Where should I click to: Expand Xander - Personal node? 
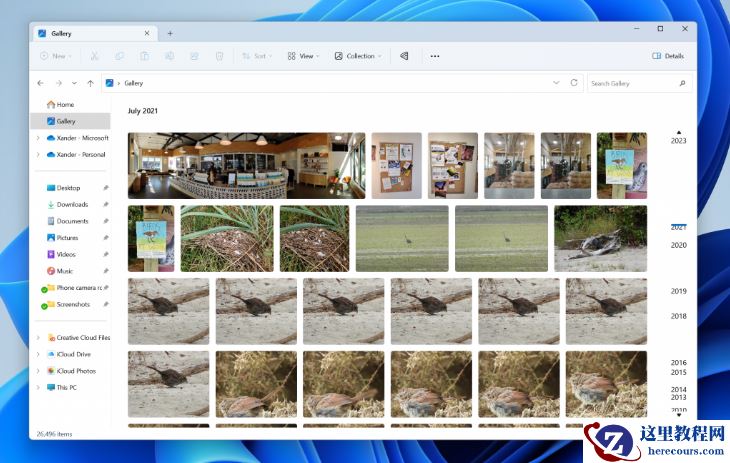point(38,155)
